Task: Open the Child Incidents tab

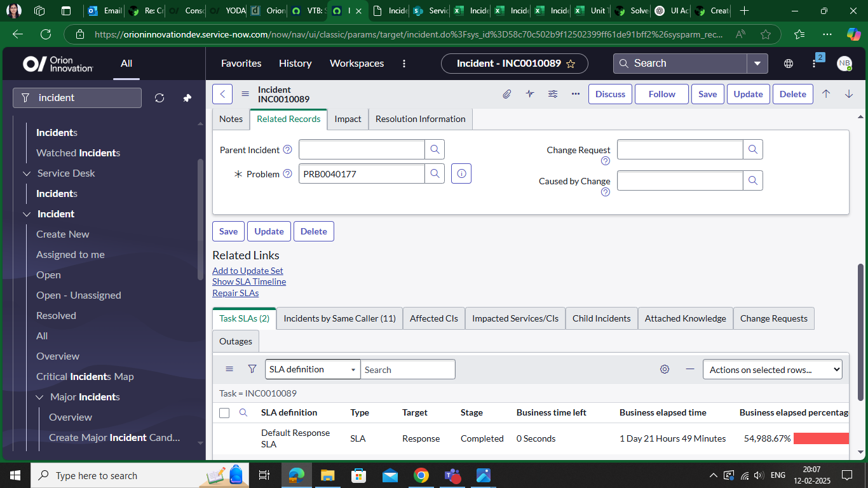Action: (602, 318)
